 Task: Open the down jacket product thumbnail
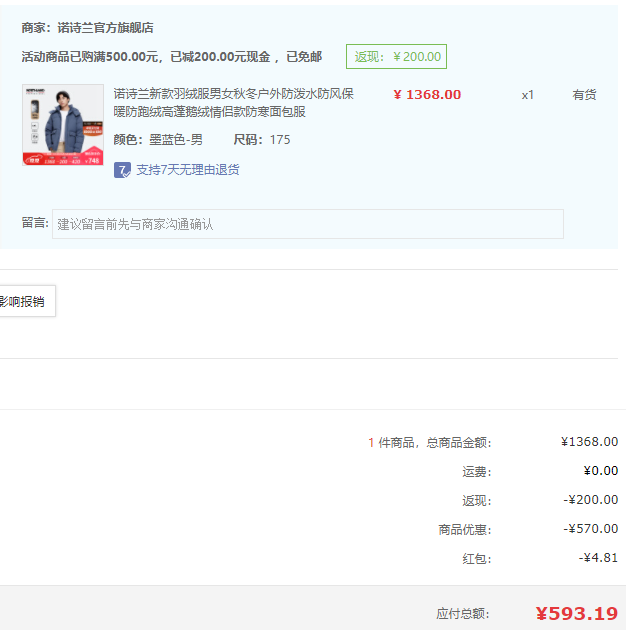pyautogui.click(x=63, y=125)
